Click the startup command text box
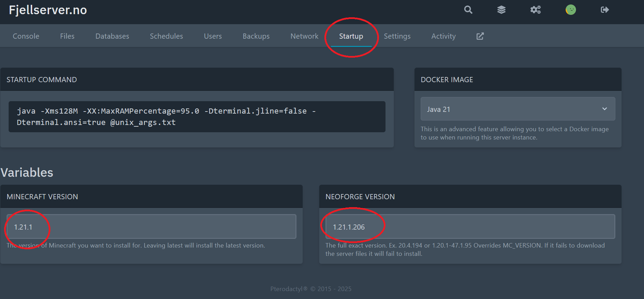The height and width of the screenshot is (299, 644). coord(197,117)
